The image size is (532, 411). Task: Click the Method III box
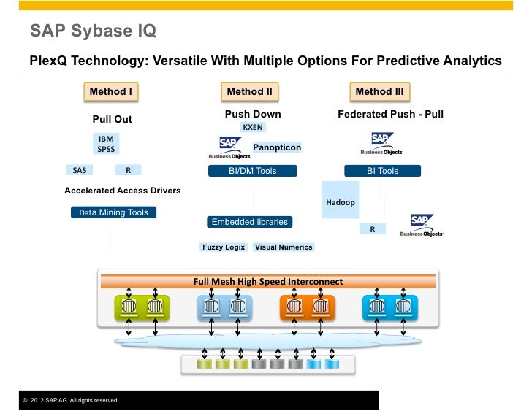coord(380,92)
